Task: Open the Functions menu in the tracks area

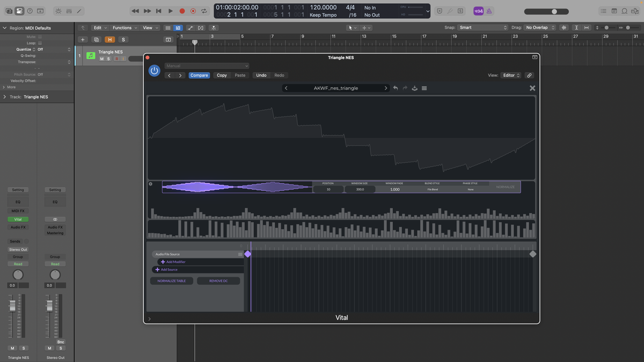Action: pyautogui.click(x=123, y=27)
